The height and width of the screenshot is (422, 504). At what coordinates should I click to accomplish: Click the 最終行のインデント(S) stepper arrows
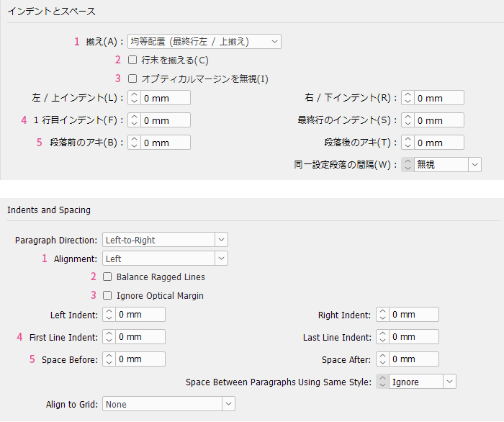pos(408,120)
